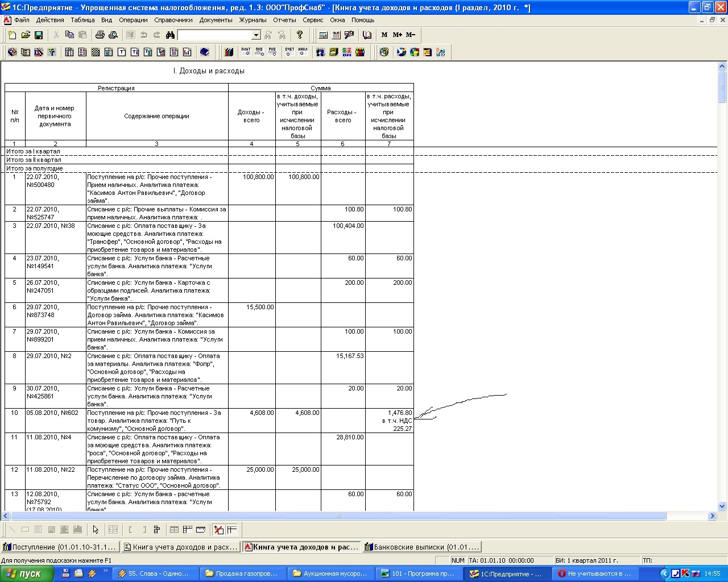Click the СЧЕТ invoice icon
This screenshot has height=582, width=728.
tap(289, 52)
